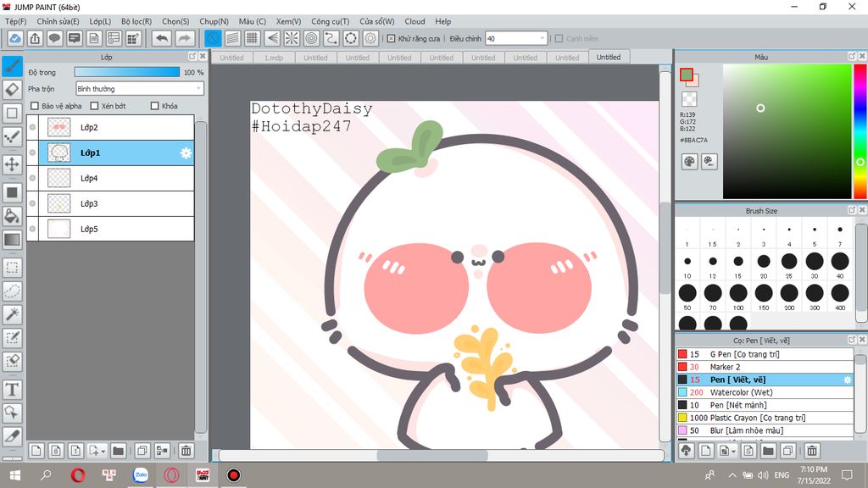The image size is (868, 488).
Task: Select the Magic Wand tool
Action: [12, 314]
